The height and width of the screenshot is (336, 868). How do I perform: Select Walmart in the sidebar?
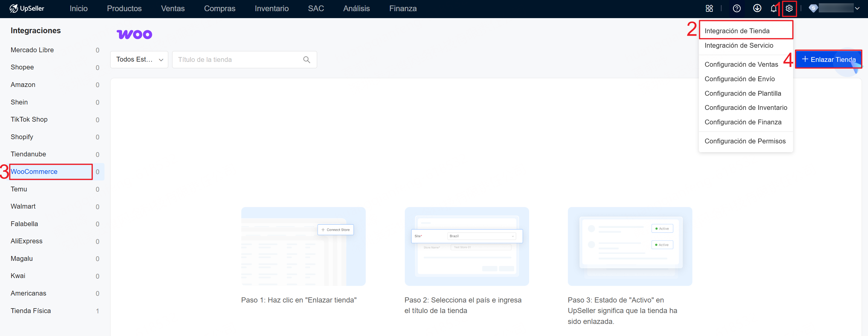click(x=55, y=206)
